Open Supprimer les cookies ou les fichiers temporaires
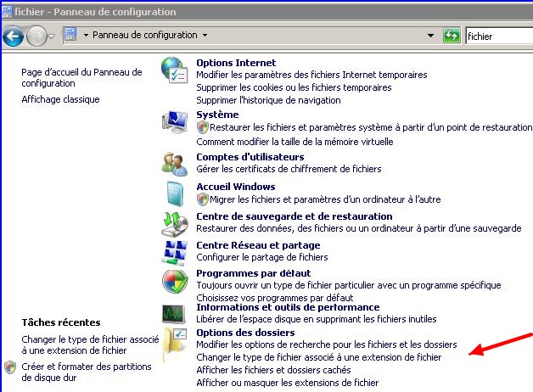Image resolution: width=533 pixels, height=392 pixels. (294, 87)
